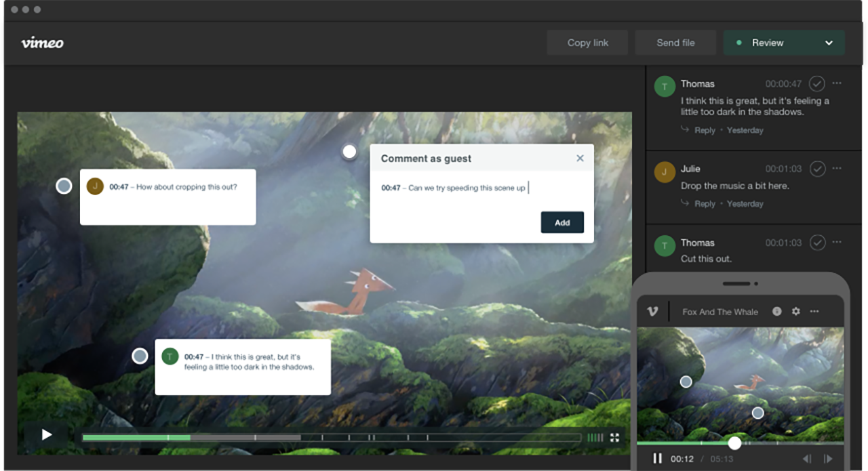Click the phone player scrubber handle

point(734,443)
